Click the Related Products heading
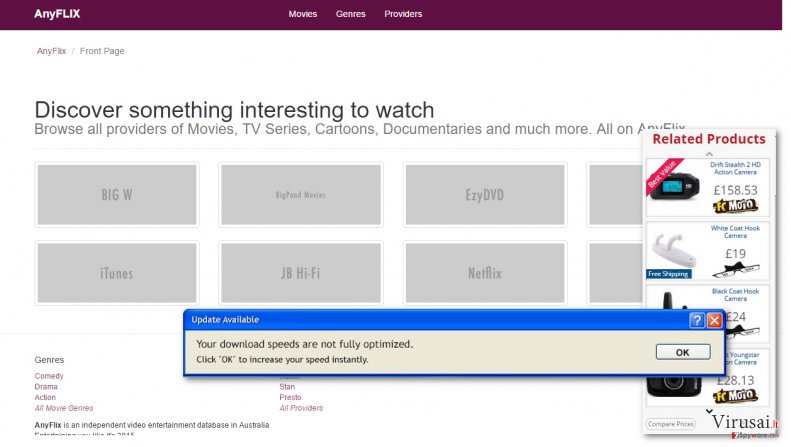 709,139
